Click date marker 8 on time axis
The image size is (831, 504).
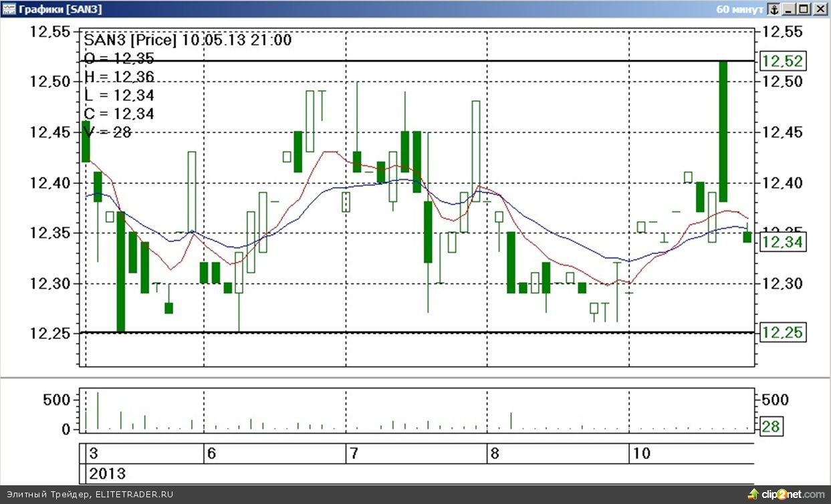(x=495, y=454)
